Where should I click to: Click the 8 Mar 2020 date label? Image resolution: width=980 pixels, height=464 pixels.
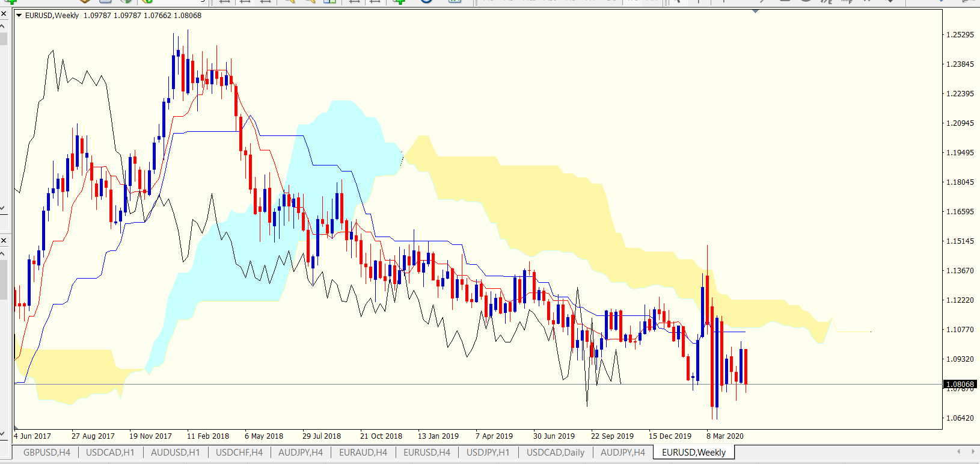tap(725, 436)
